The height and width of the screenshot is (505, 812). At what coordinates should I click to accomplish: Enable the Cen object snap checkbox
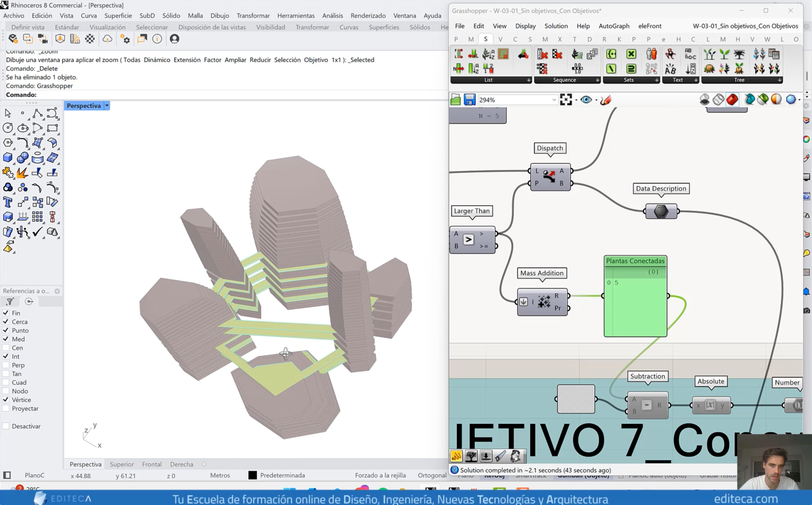pyautogui.click(x=6, y=348)
